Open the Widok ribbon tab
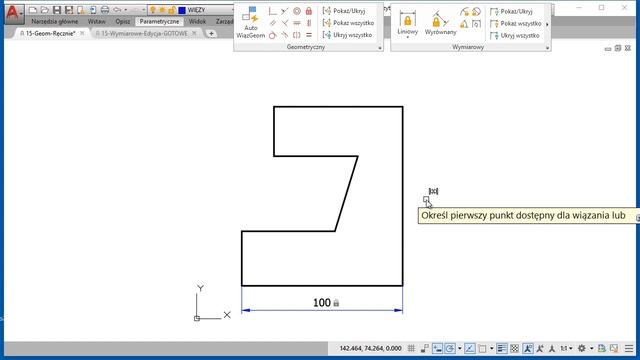 197,21
